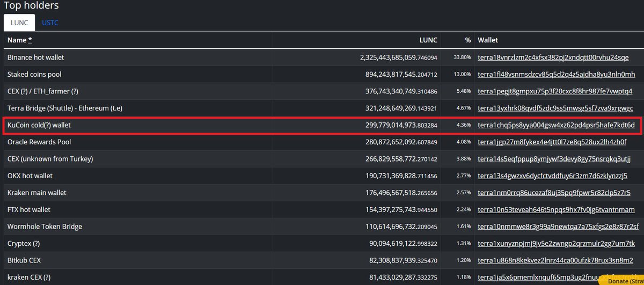
Task: Select the 'Bitkub CEX' name cell
Action: (24, 260)
